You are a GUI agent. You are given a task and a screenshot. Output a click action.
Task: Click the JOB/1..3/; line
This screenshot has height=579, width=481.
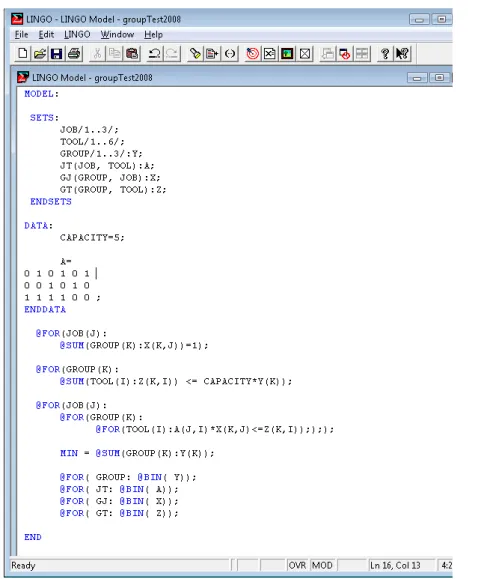click(x=89, y=130)
